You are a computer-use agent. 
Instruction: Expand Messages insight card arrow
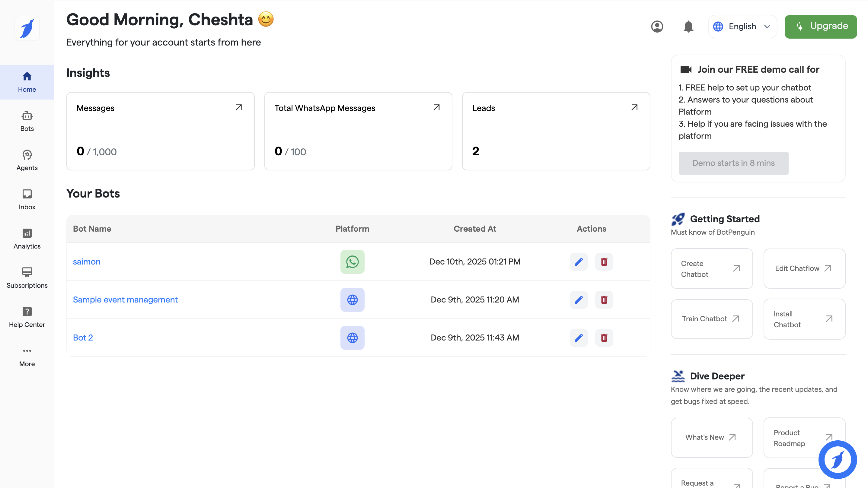point(238,107)
